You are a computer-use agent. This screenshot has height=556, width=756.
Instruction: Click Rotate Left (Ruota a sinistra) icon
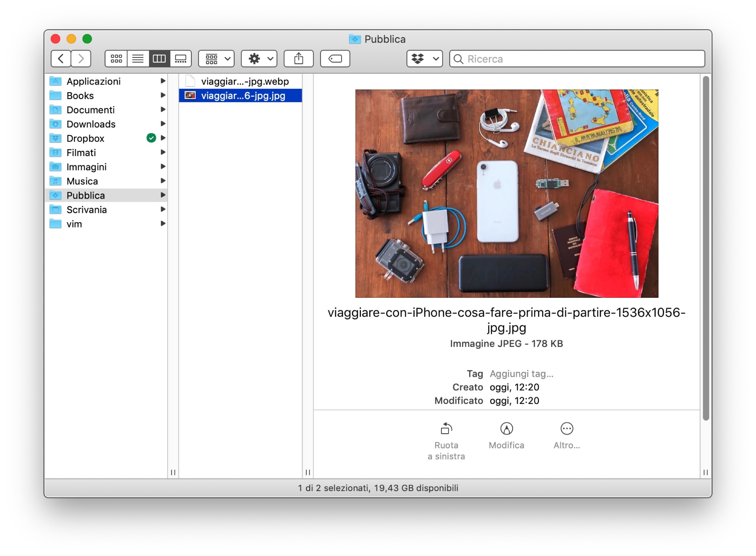tap(446, 429)
